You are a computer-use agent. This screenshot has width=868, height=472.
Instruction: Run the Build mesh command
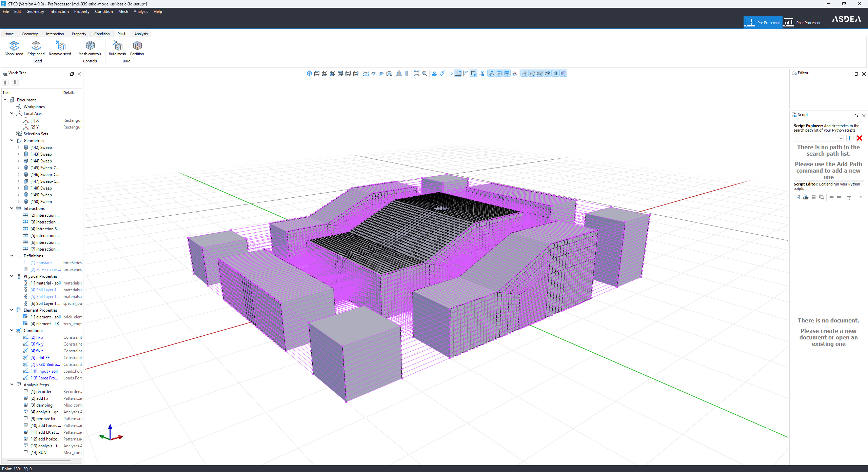117,48
